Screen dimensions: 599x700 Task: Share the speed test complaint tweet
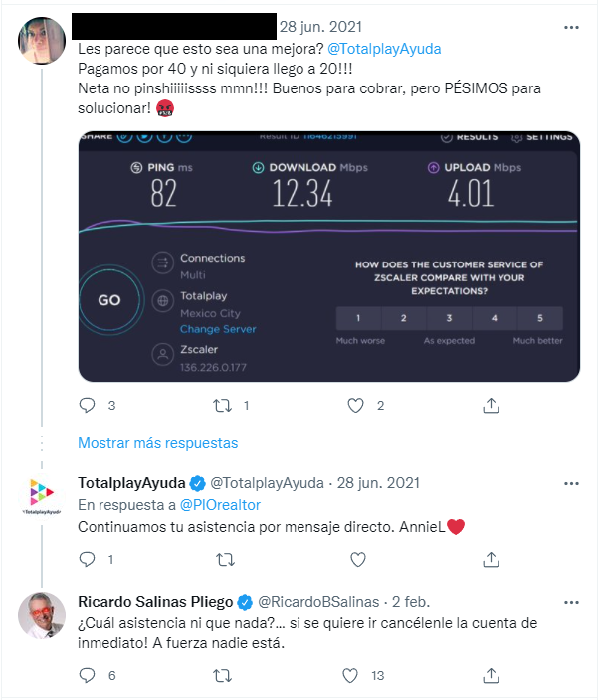[490, 405]
